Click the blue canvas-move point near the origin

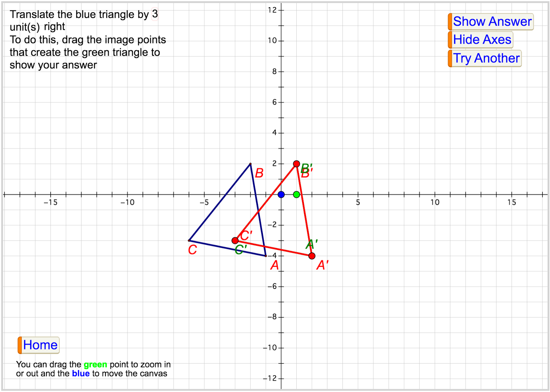(281, 194)
